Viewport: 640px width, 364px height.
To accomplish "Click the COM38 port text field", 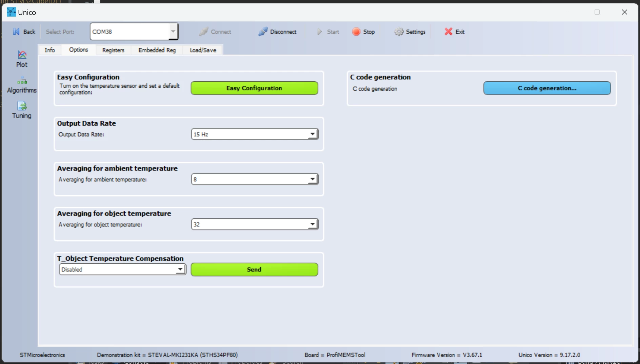I will pyautogui.click(x=130, y=32).
